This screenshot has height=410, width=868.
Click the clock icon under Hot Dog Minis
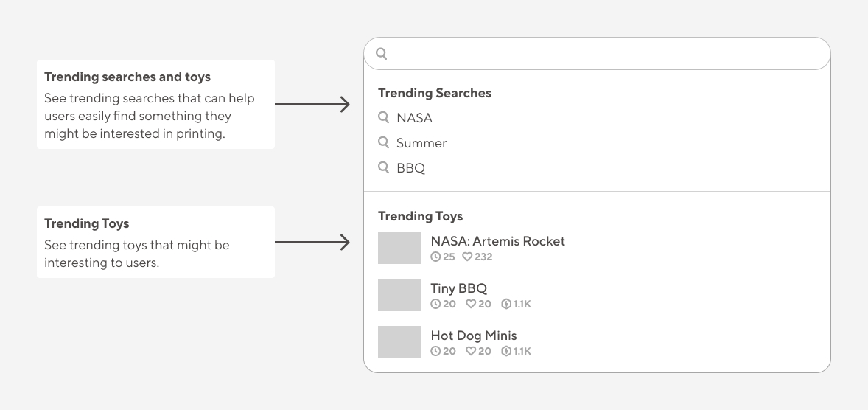point(435,351)
